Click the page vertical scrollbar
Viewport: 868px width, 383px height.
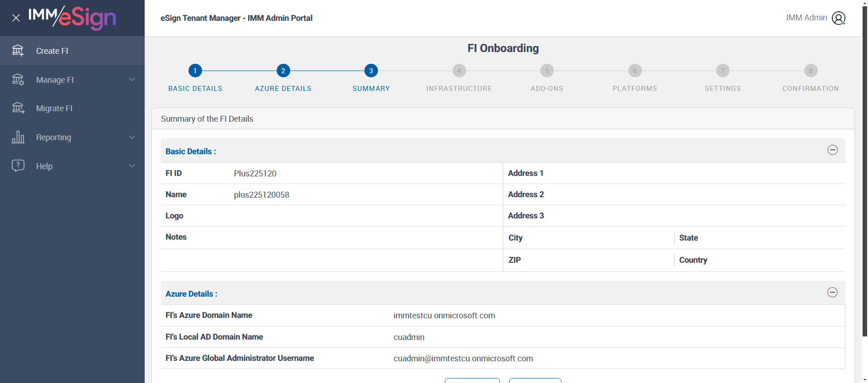pyautogui.click(x=864, y=172)
